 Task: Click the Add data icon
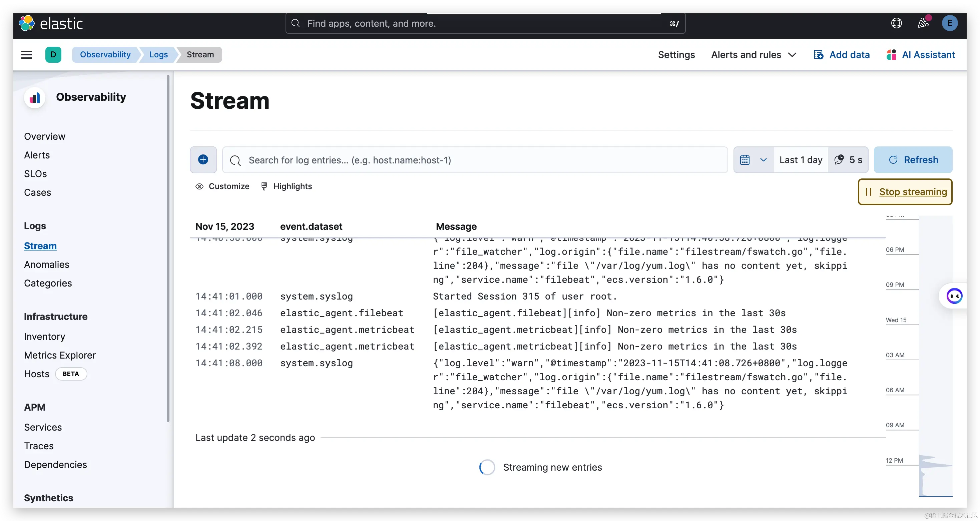pyautogui.click(x=819, y=55)
